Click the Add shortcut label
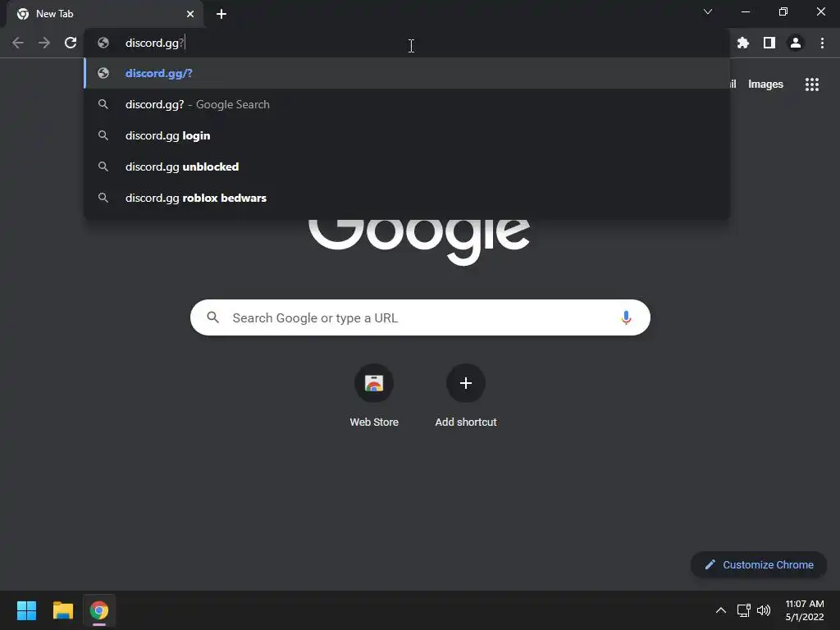 coord(466,422)
